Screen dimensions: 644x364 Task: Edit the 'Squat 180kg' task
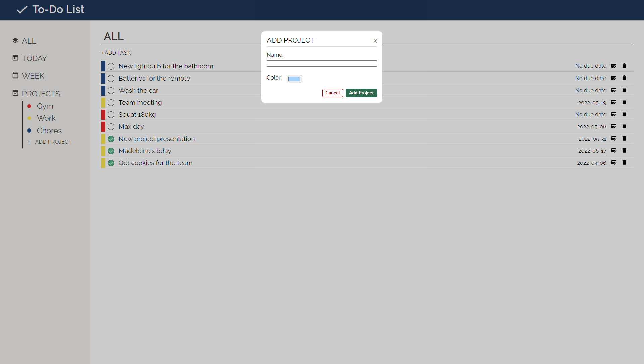(x=614, y=114)
